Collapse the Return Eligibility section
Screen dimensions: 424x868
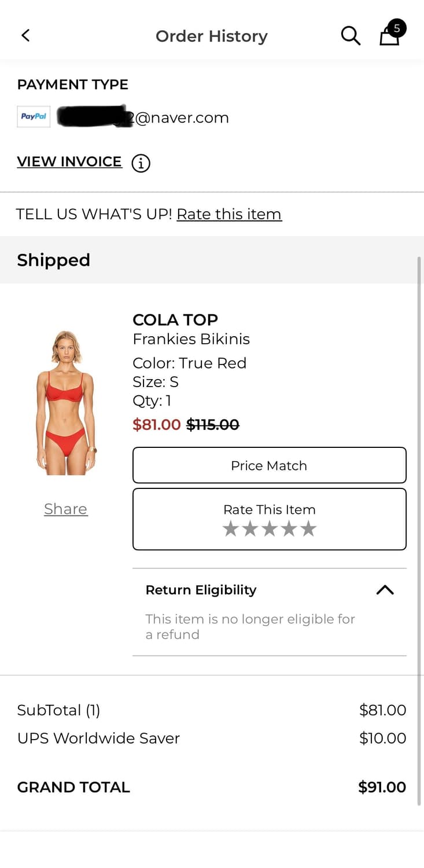(x=385, y=590)
